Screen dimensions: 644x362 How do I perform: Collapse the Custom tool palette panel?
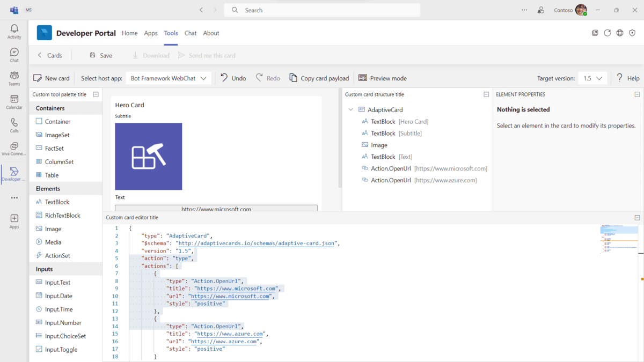click(x=96, y=94)
